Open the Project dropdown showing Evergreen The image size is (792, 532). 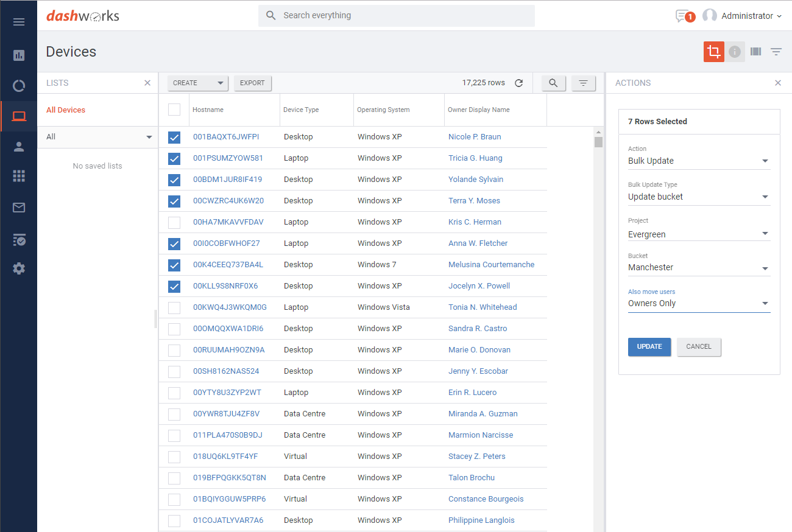click(699, 234)
